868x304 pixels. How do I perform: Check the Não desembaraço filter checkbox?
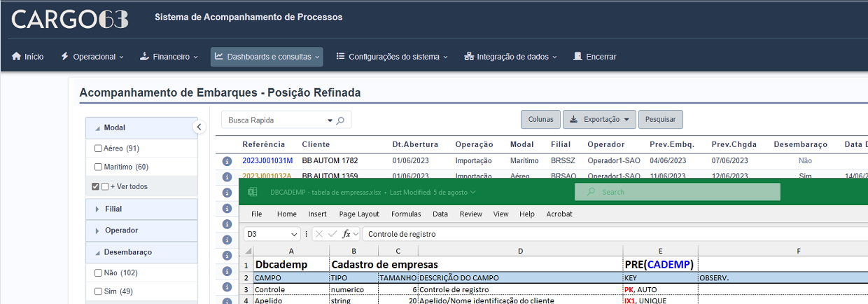(x=98, y=273)
